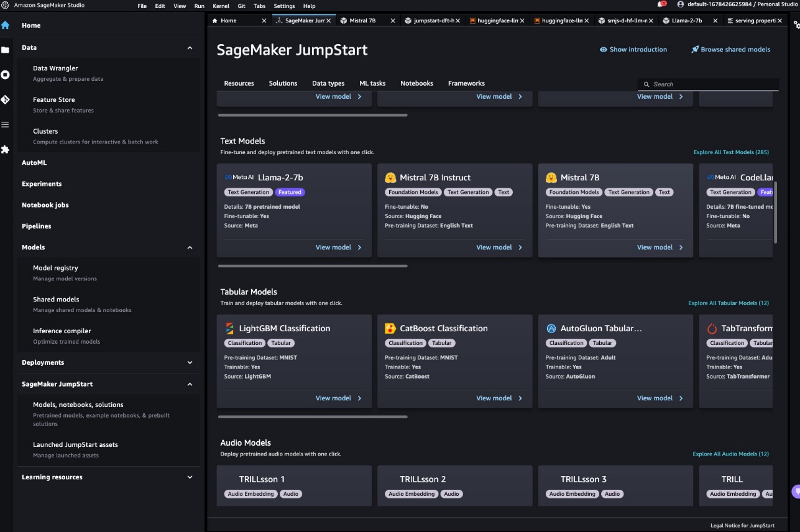This screenshot has height=532, width=800.
Task: Open the Kernel menu
Action: click(x=221, y=6)
